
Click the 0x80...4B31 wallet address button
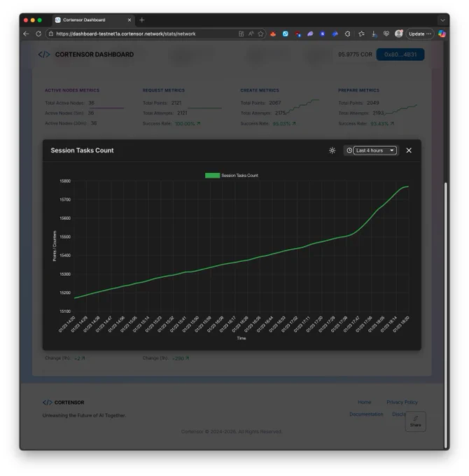pyautogui.click(x=400, y=55)
